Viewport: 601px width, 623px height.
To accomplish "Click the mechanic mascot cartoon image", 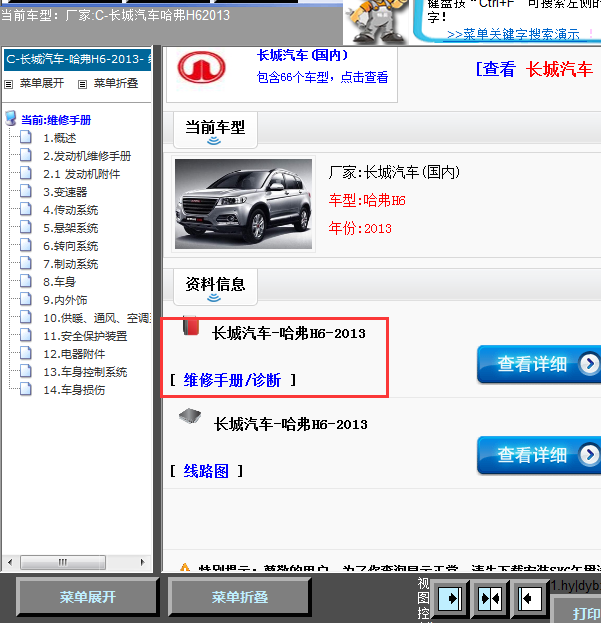I will (376, 21).
